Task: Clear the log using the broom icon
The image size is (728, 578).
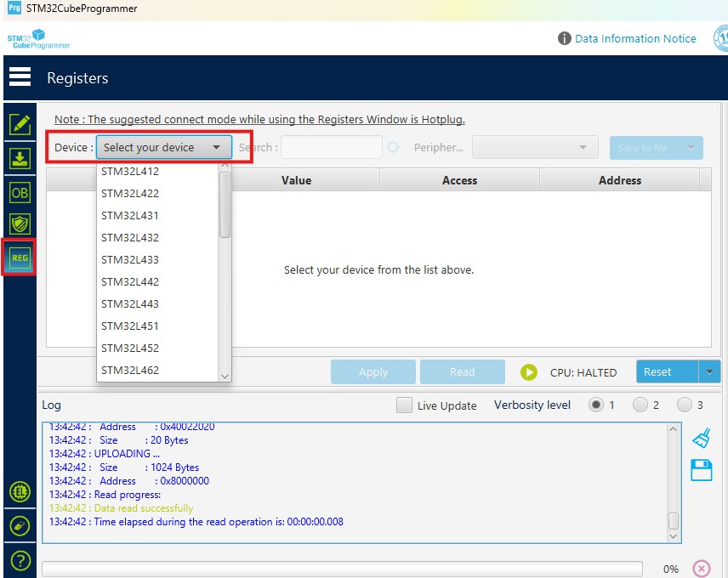Action: (x=701, y=436)
